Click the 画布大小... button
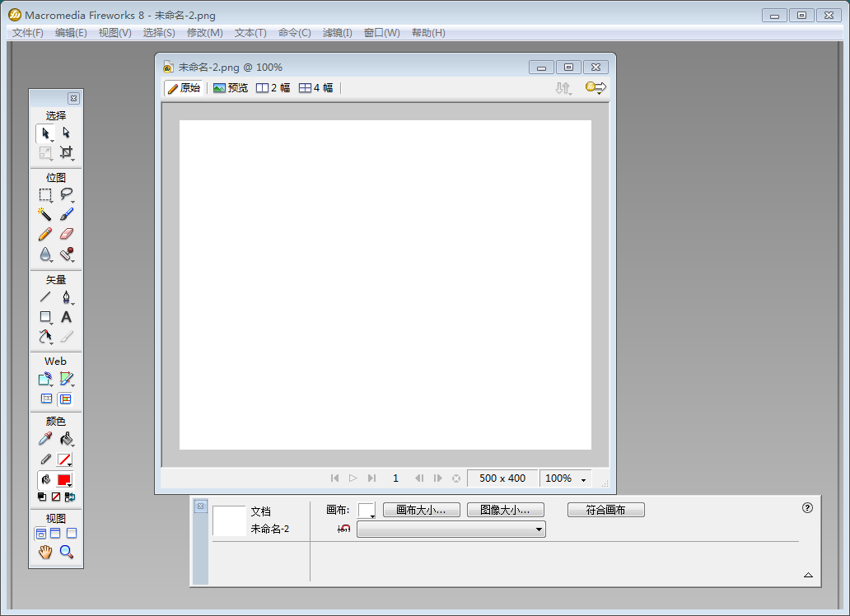Image resolution: width=850 pixels, height=616 pixels. pyautogui.click(x=421, y=511)
